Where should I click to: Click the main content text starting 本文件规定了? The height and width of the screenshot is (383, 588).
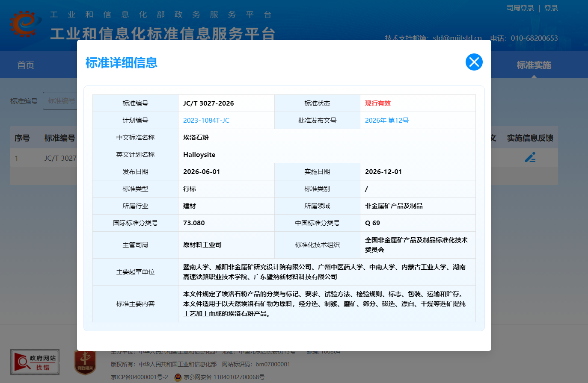coord(324,304)
